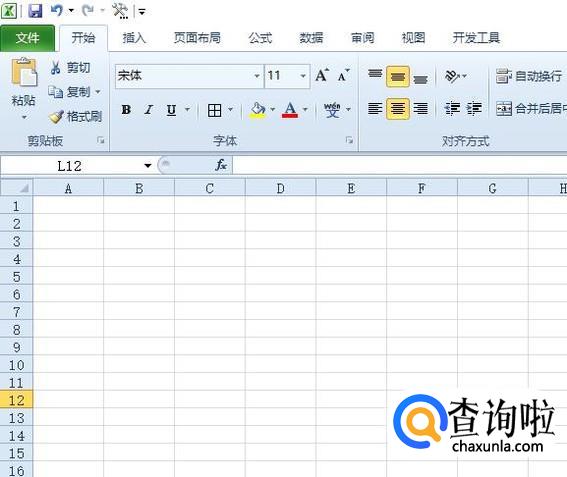This screenshot has width=567, height=477.
Task: Toggle Italic formatting
Action: pyautogui.click(x=148, y=110)
